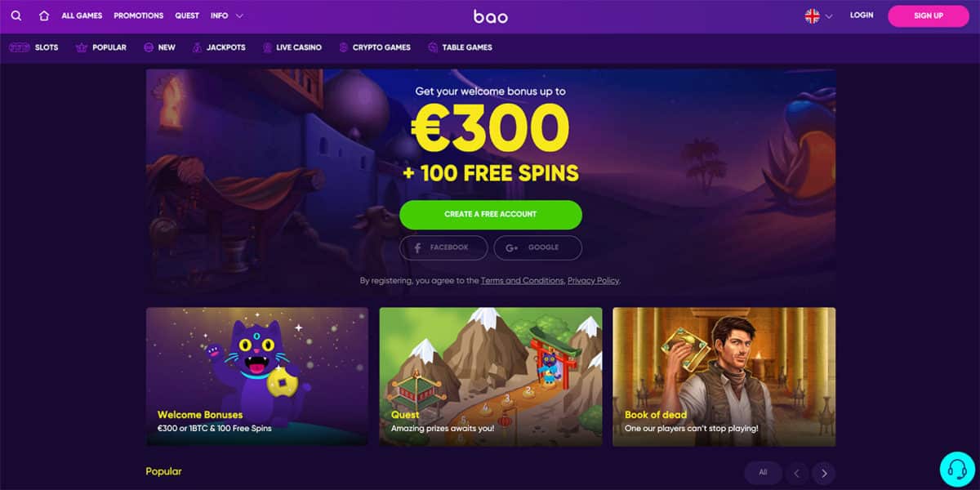Image resolution: width=980 pixels, height=490 pixels.
Task: Expand the UK flag language selector
Action: [818, 16]
